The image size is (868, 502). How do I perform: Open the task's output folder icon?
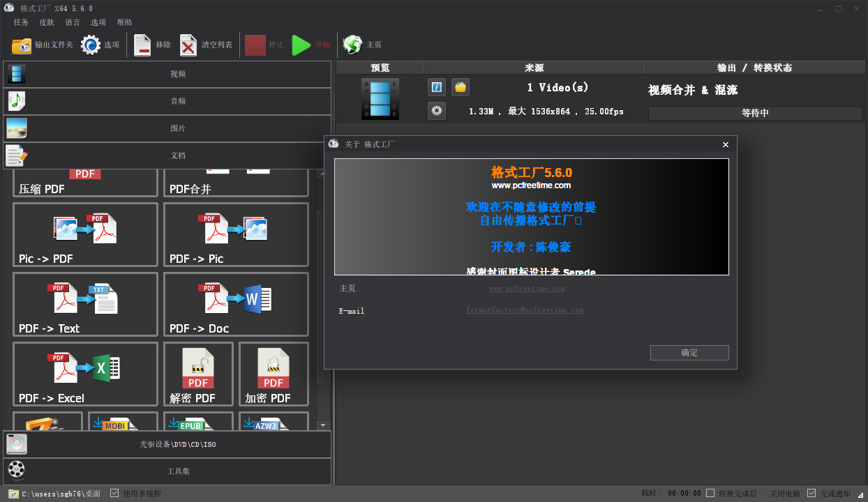[x=461, y=87]
